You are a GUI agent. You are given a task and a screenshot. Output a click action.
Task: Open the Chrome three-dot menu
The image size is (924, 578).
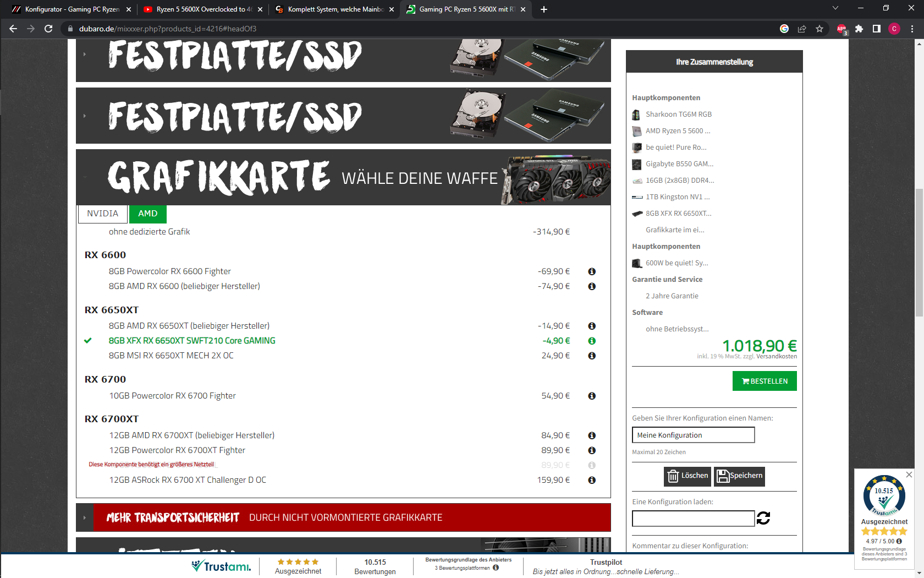coord(912,29)
